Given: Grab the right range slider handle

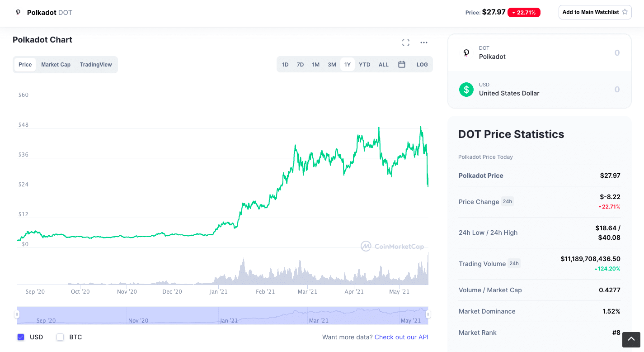Looking at the screenshot, I should tap(428, 314).
